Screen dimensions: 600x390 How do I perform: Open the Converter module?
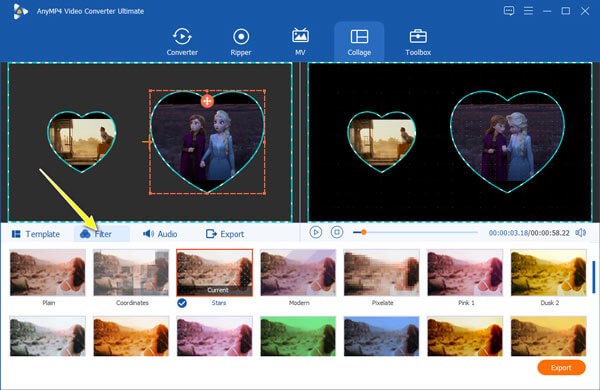182,42
